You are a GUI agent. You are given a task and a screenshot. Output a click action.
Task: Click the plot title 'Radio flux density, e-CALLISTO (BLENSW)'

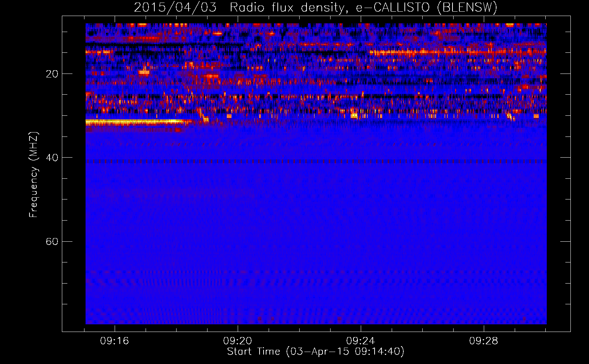coord(363,8)
